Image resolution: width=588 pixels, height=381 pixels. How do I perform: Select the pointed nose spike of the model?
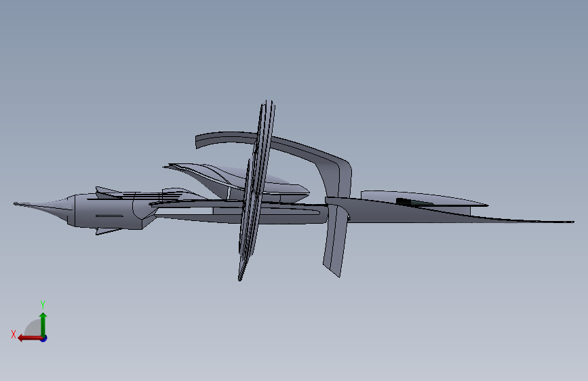43,206
